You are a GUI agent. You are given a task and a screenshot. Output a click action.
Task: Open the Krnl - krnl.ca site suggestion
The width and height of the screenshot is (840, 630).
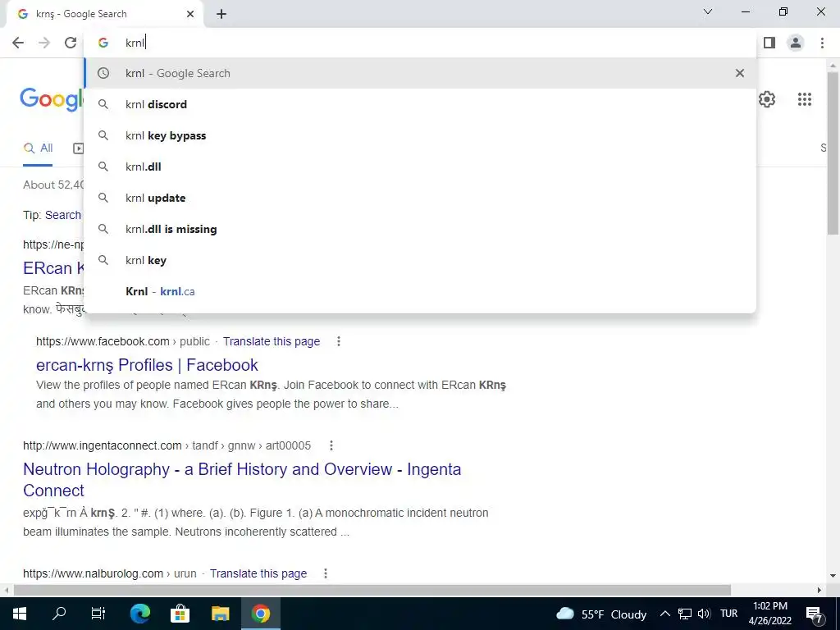(420, 291)
